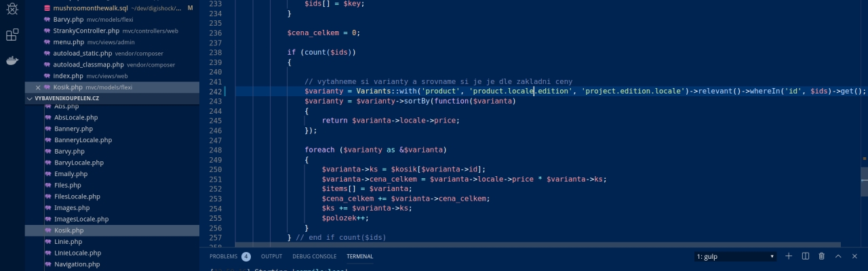Viewport: 868px width, 271px height.
Task: Open the Docker panel icon
Action: coord(12,60)
